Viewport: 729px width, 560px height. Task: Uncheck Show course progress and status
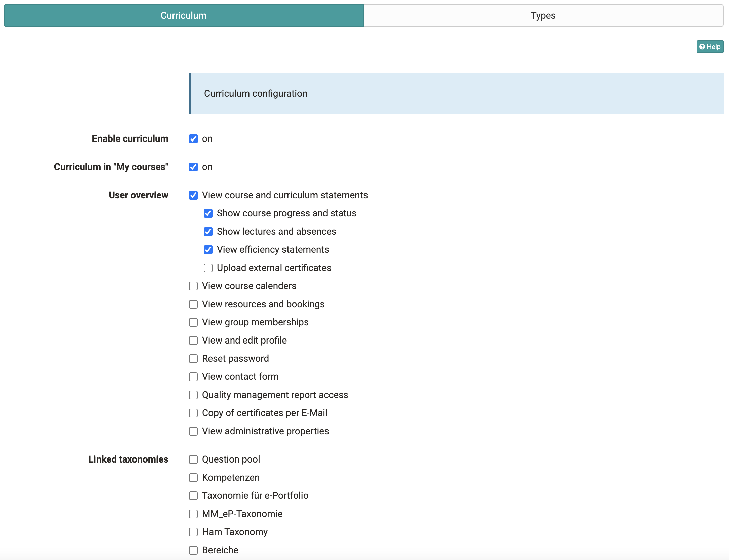tap(208, 213)
